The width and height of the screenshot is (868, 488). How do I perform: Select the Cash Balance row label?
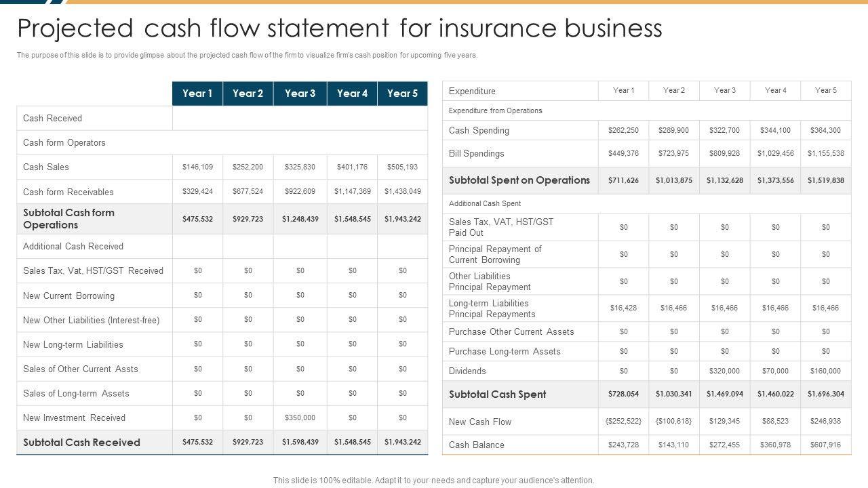pyautogui.click(x=476, y=445)
